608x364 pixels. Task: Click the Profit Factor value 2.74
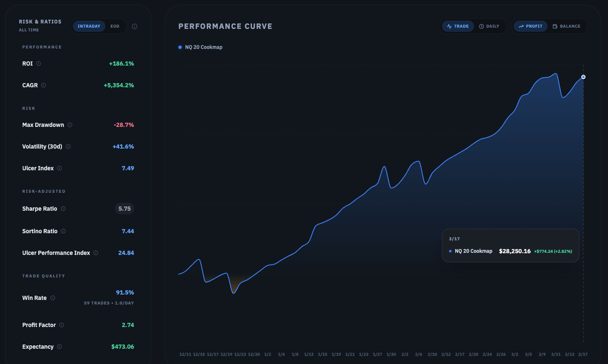128,325
